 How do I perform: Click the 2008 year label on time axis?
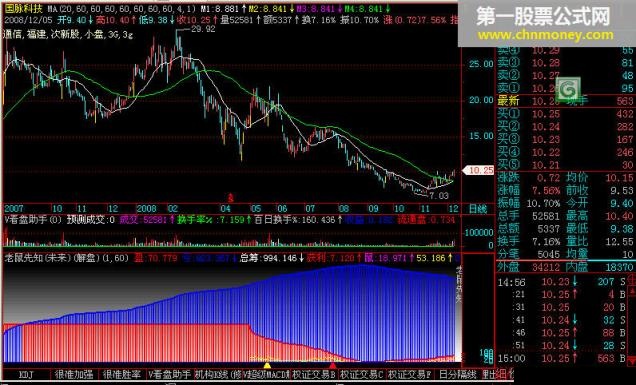click(x=146, y=209)
